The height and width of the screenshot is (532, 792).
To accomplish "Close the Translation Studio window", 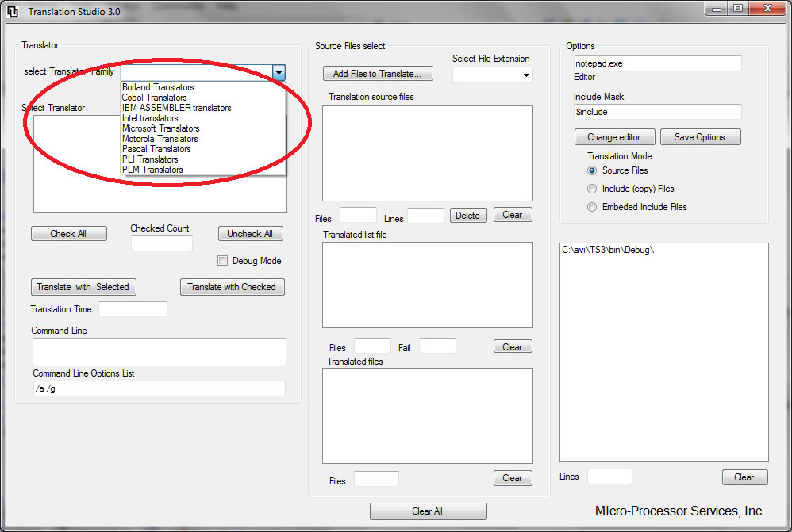I will (x=767, y=8).
